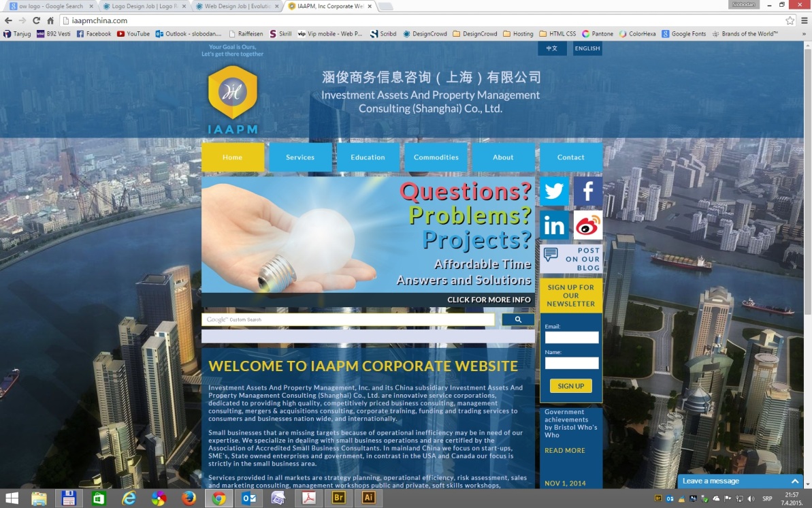
Task: Open the Services nav item
Action: point(300,157)
